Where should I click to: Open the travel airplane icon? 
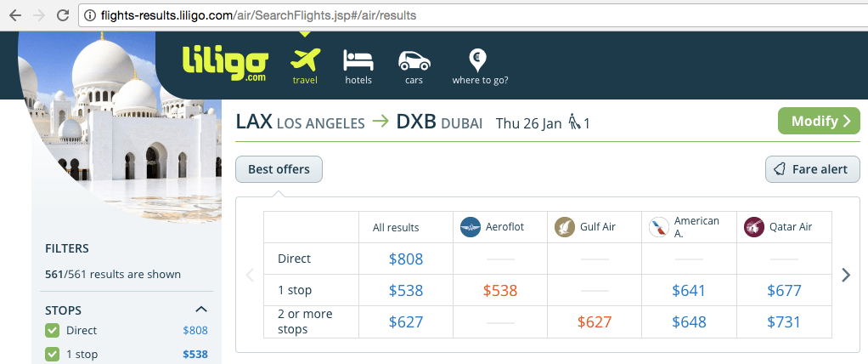coord(305,60)
